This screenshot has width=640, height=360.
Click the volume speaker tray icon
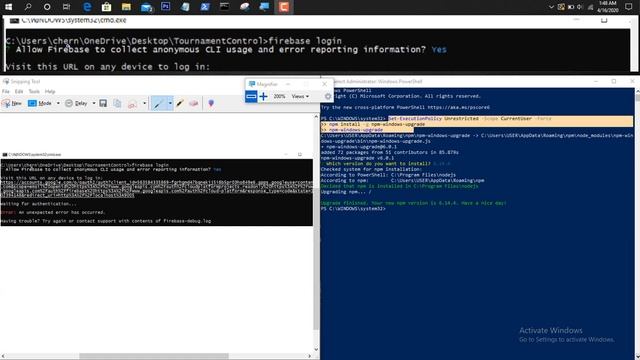point(580,7)
